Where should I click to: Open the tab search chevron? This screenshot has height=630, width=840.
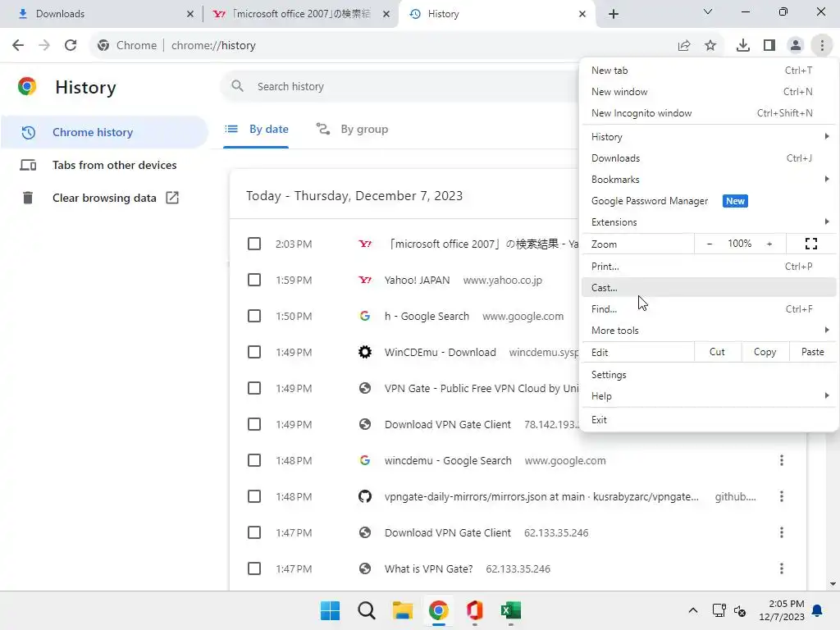708,11
